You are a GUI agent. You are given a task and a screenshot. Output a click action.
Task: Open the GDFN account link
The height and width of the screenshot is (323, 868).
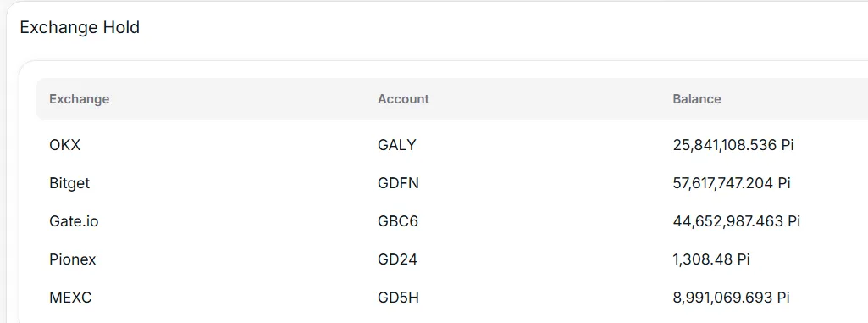pyautogui.click(x=398, y=183)
